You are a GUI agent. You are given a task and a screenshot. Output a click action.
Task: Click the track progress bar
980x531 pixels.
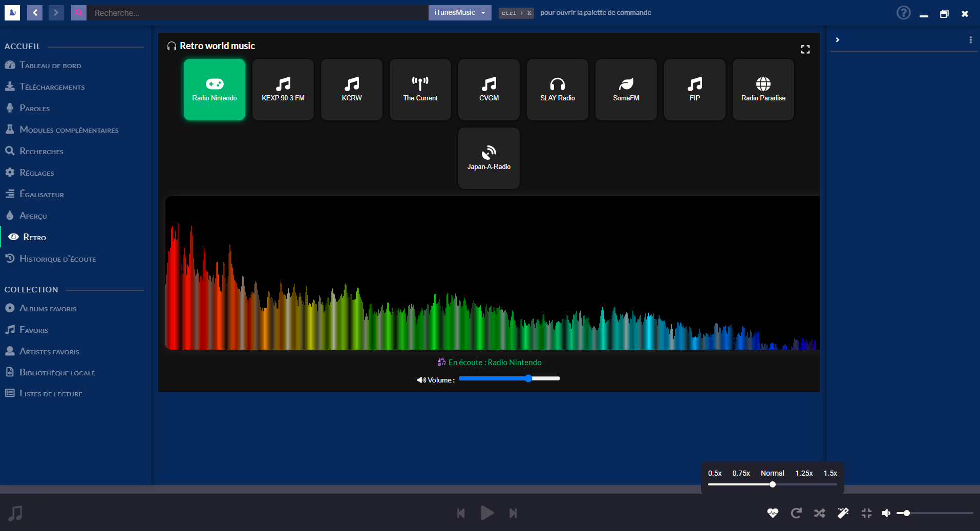[490, 489]
